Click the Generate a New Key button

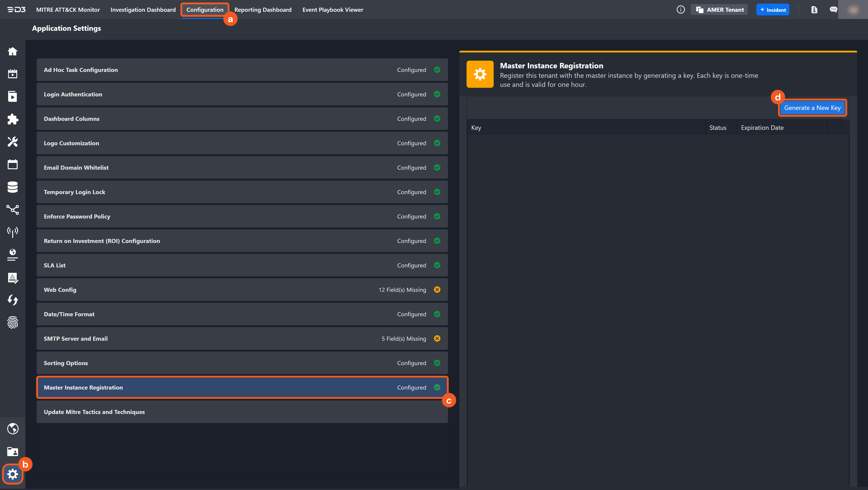pyautogui.click(x=812, y=108)
